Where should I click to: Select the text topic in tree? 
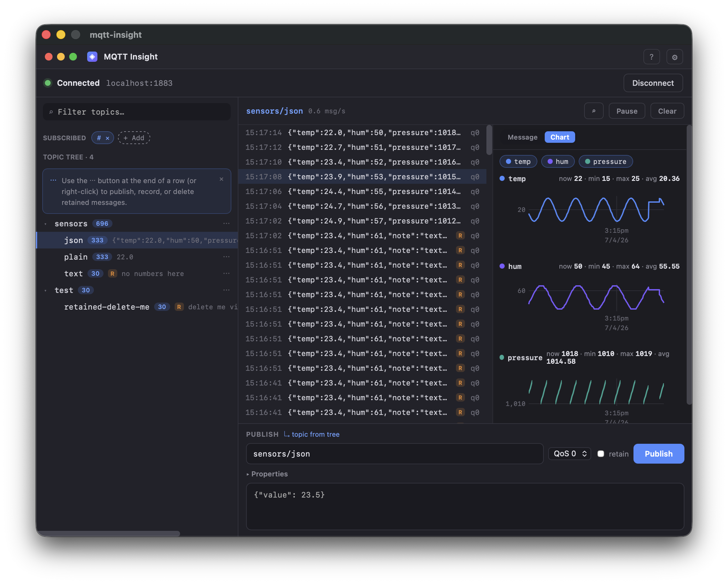tap(137, 273)
